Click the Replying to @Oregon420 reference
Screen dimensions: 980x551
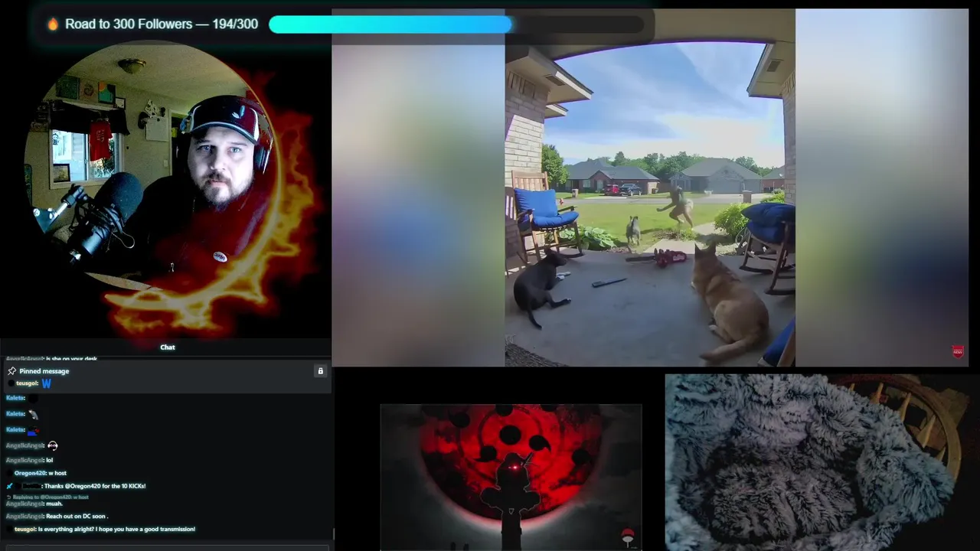click(x=51, y=497)
